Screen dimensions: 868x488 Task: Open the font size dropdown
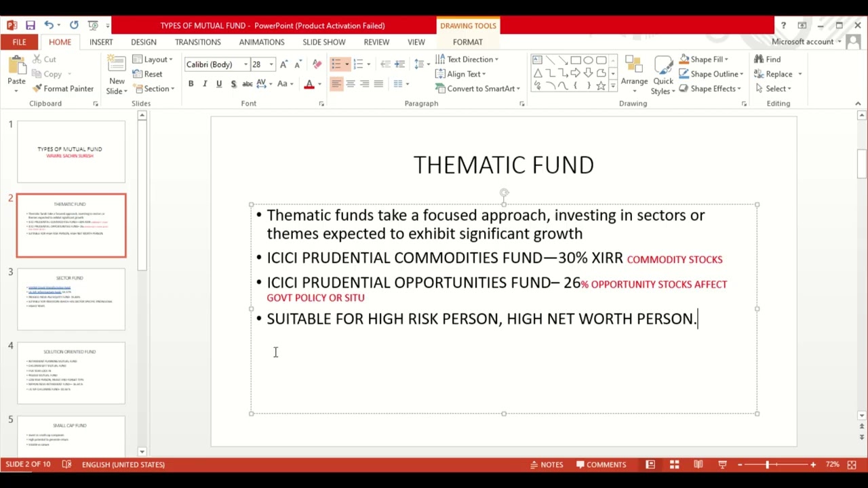271,64
